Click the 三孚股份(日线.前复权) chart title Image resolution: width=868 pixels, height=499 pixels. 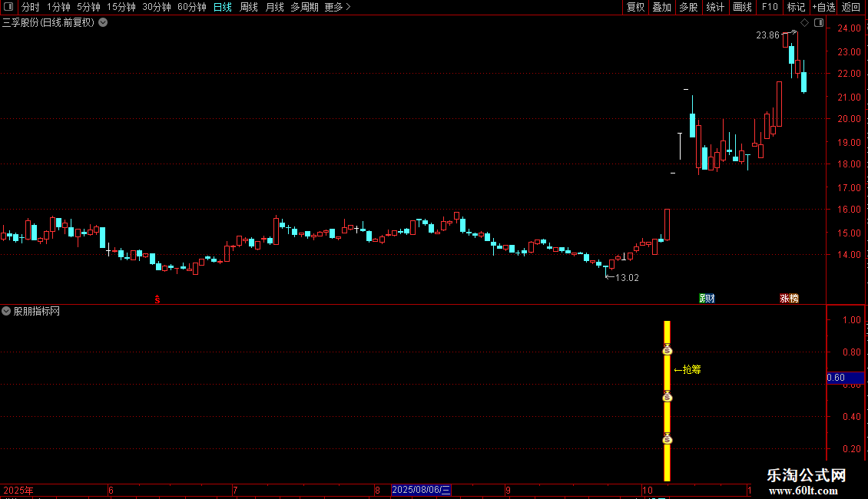(48, 23)
